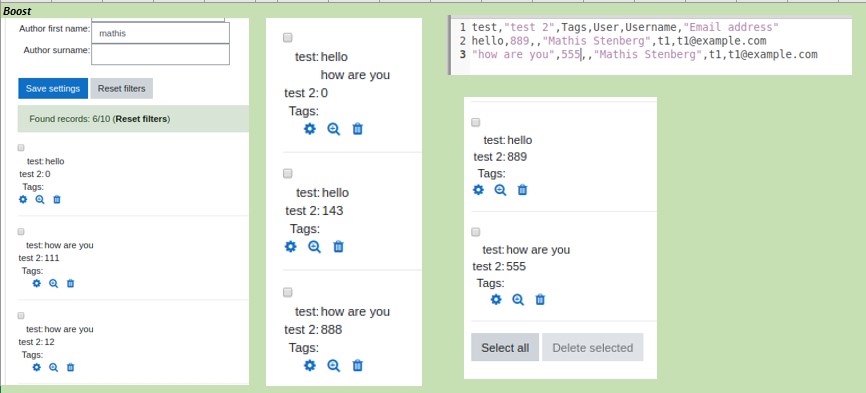Screen dimensions: 866x393
Task: Click the magnifier icon for 'test 2: 555' record
Action: point(518,300)
